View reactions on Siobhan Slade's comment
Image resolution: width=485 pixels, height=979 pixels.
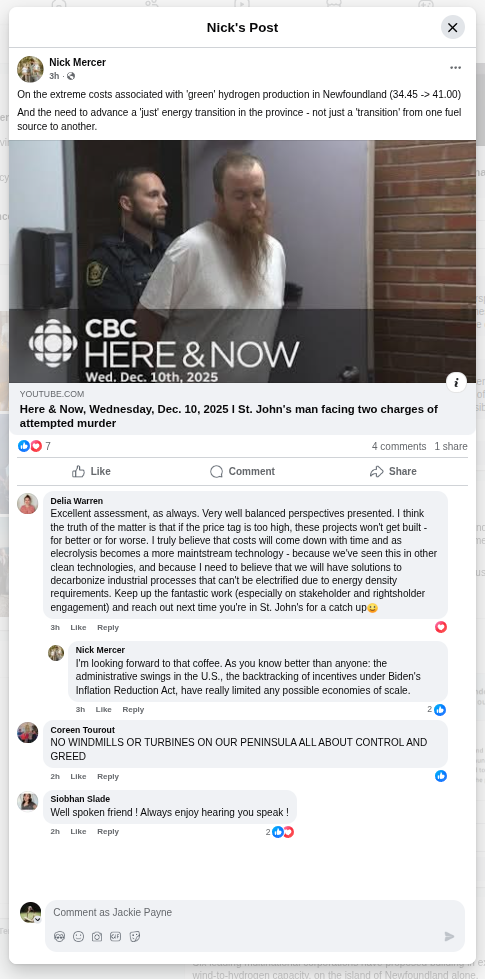pos(280,832)
